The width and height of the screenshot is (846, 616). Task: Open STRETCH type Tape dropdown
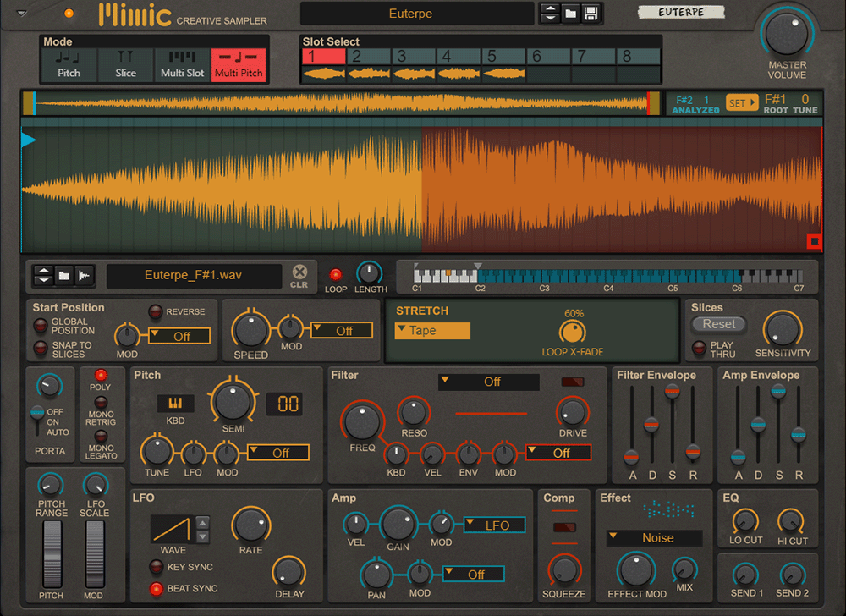[432, 331]
